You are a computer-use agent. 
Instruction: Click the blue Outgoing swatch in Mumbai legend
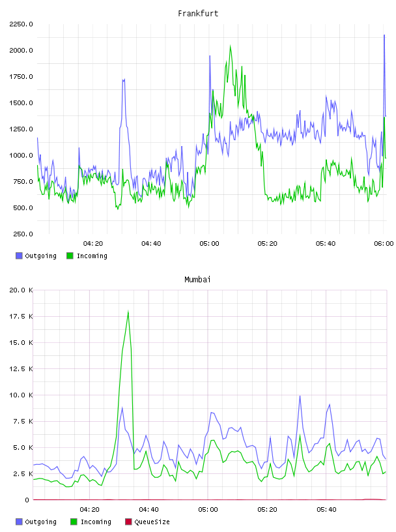[x=19, y=522]
